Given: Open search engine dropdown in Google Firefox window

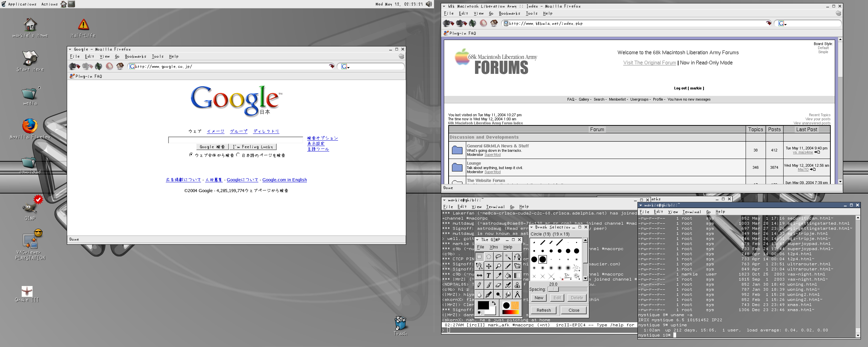Looking at the screenshot, I should 345,66.
